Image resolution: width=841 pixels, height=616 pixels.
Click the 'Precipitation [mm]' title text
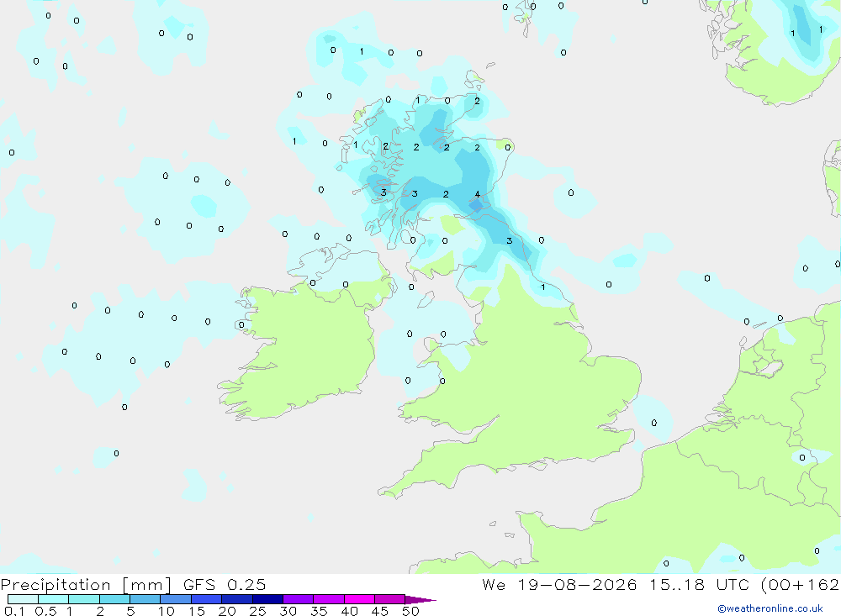86,585
